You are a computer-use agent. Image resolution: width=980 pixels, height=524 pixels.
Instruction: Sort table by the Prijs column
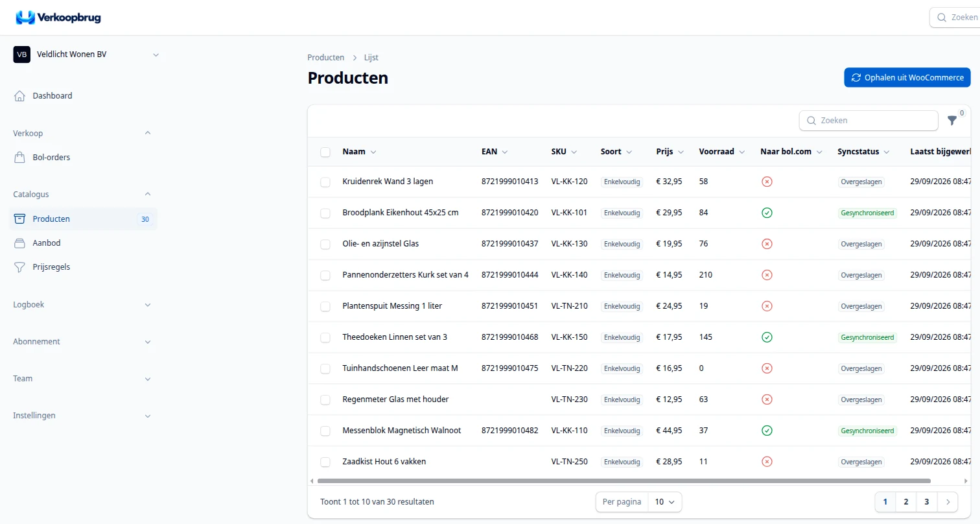coord(670,152)
